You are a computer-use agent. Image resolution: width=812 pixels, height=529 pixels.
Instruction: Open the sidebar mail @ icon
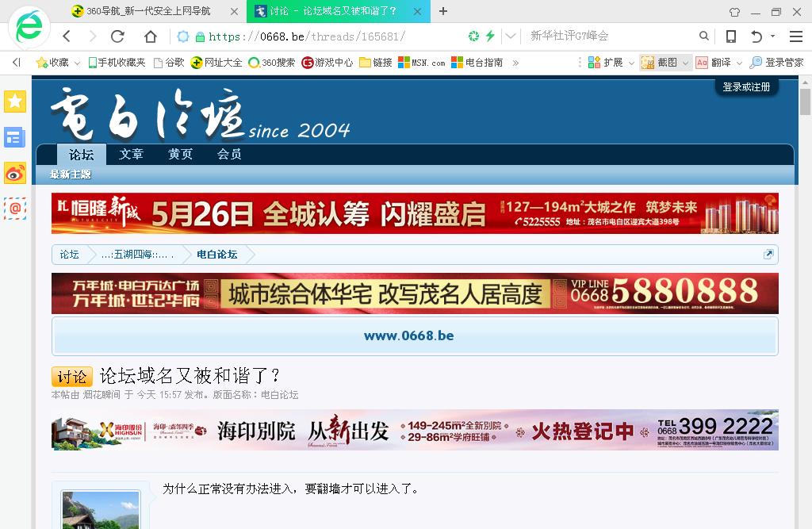(15, 208)
